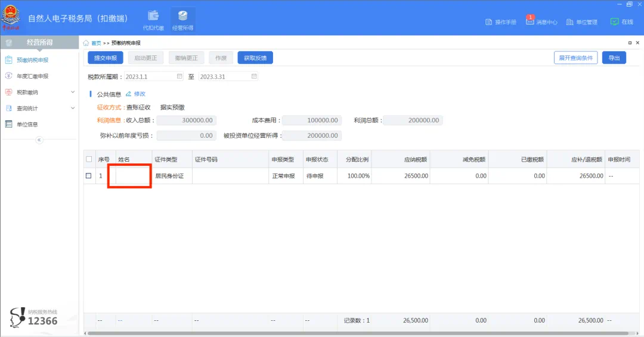Screen dimensions: 644x337
Task: Check the select-all checkbox in table header
Action: click(89, 159)
